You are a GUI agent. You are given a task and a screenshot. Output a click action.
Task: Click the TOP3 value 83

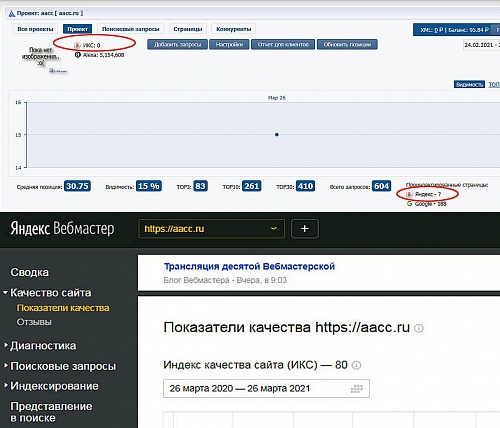coord(200,186)
